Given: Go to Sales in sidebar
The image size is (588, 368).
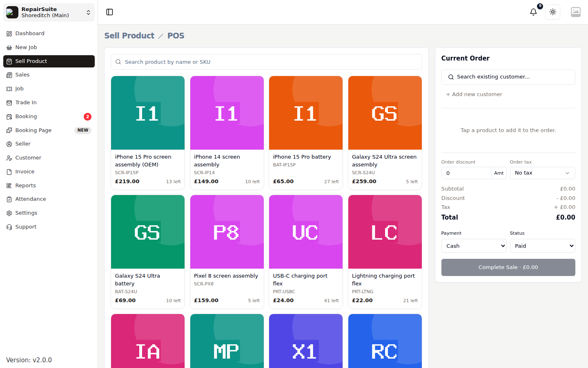Looking at the screenshot, I should pos(49,75).
